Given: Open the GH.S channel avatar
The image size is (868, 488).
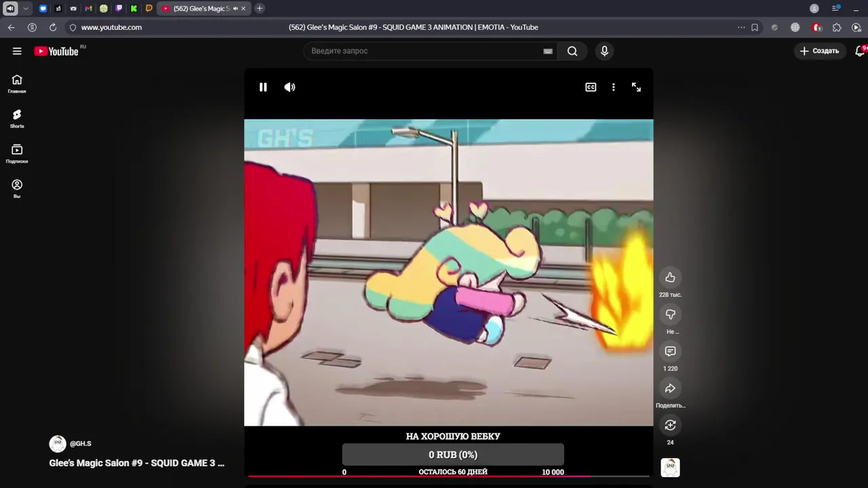Looking at the screenshot, I should click(x=58, y=443).
